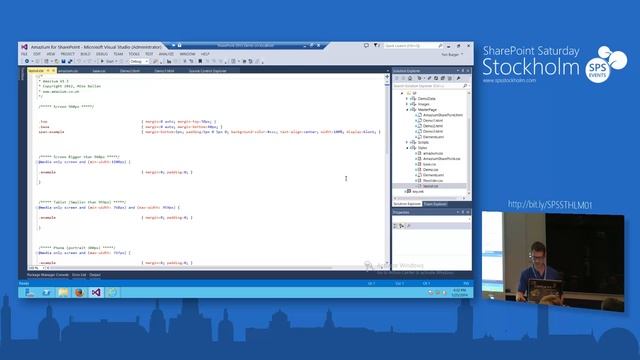
Task: Open the TOOLS menu
Action: (134, 54)
